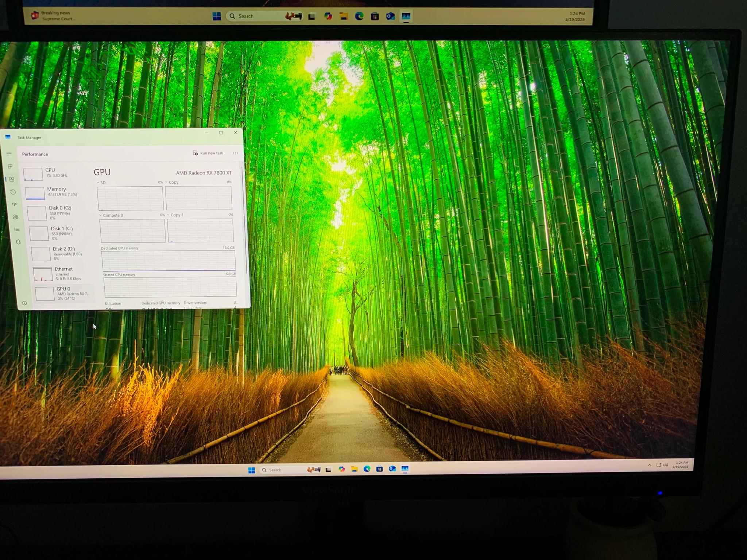Open Microsoft Edge on main monitor taskbar
The height and width of the screenshot is (560, 747).
[x=367, y=469]
